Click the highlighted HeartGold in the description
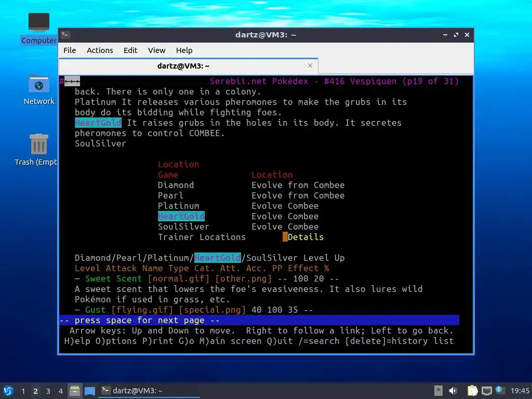The height and width of the screenshot is (399, 532). (x=98, y=123)
